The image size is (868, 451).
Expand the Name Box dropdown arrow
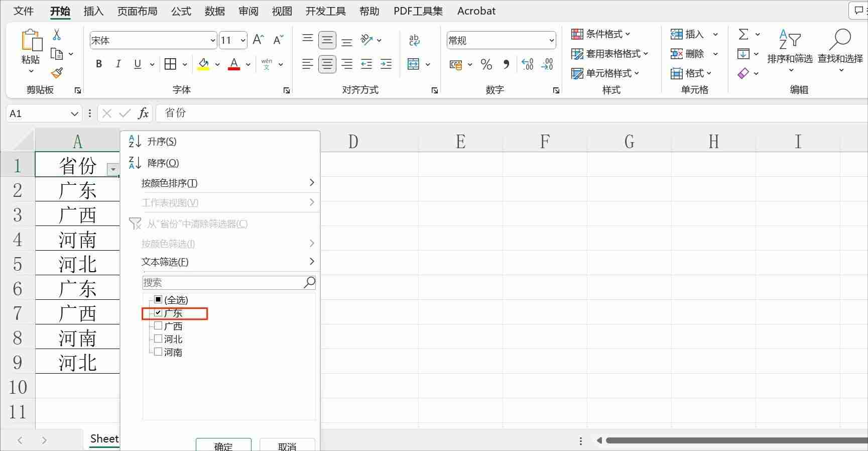pyautogui.click(x=74, y=114)
